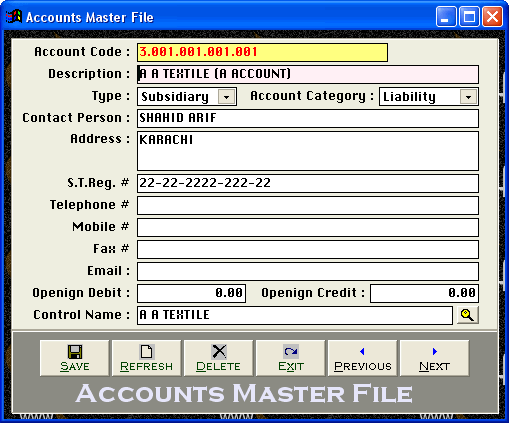Viewport: 509px width, 423px height.
Task: Go to the Next record
Action: (434, 358)
